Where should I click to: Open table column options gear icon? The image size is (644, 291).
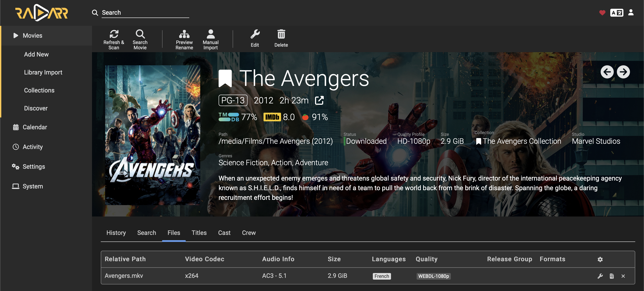(x=600, y=259)
